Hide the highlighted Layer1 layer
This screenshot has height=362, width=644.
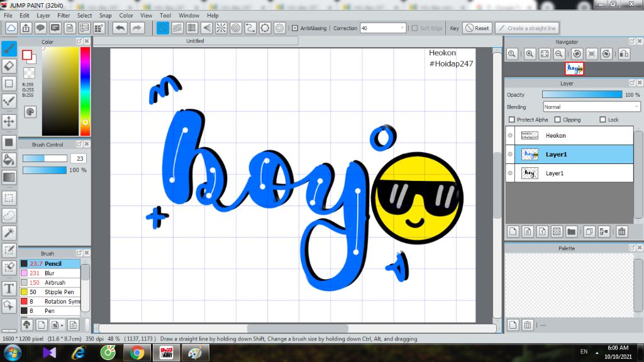[x=510, y=155]
